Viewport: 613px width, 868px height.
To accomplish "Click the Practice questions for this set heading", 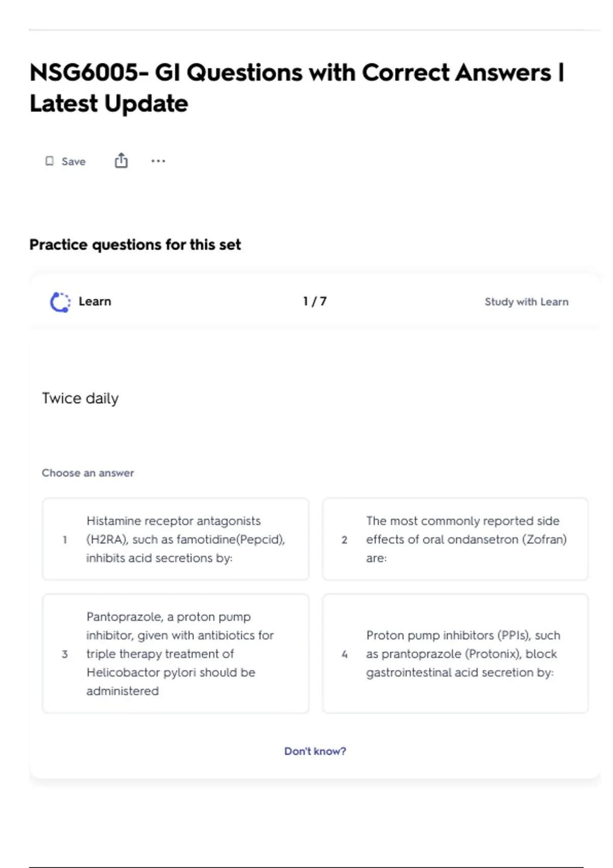I will 135,245.
